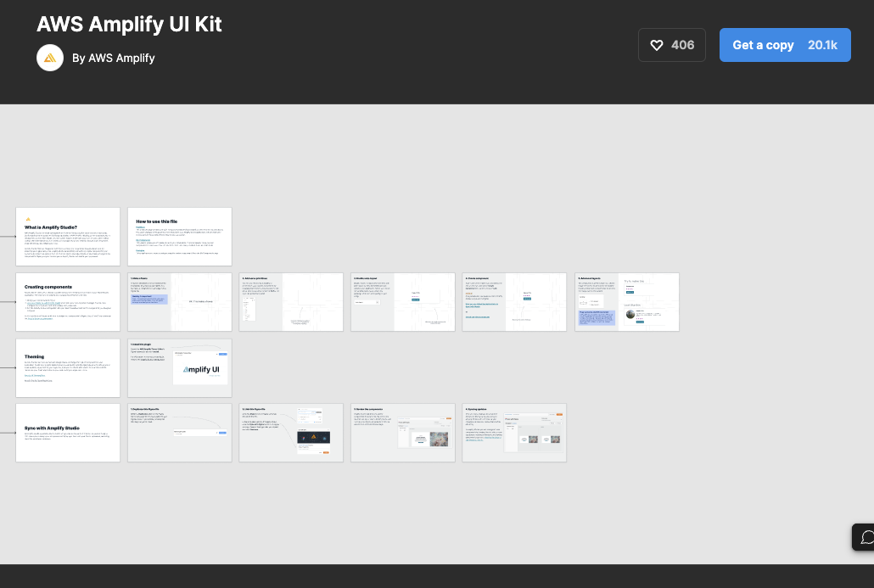Open the Install the plugin Amplify UI frame
Viewport: 874px width, 588px height.
point(180,368)
